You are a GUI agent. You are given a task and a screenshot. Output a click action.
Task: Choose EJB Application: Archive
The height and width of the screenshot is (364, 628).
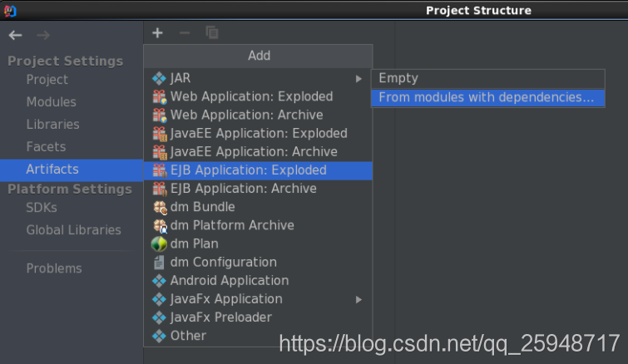click(258, 189)
